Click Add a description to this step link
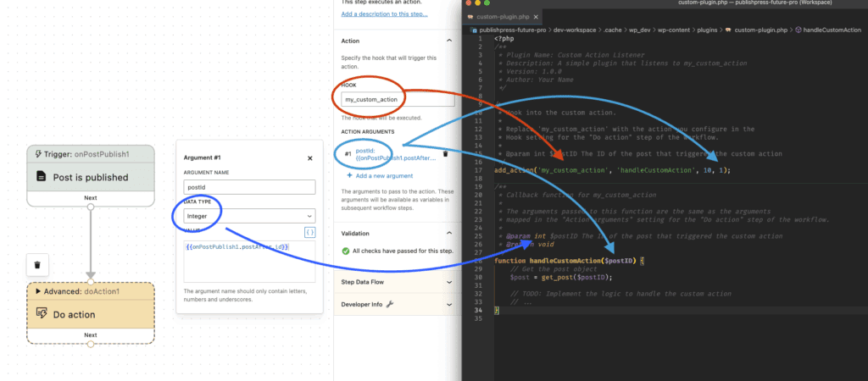The width and height of the screenshot is (868, 381). (x=385, y=14)
